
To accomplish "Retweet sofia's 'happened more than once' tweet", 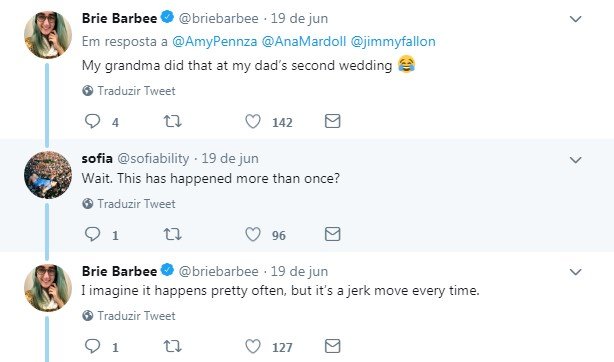I will [172, 234].
